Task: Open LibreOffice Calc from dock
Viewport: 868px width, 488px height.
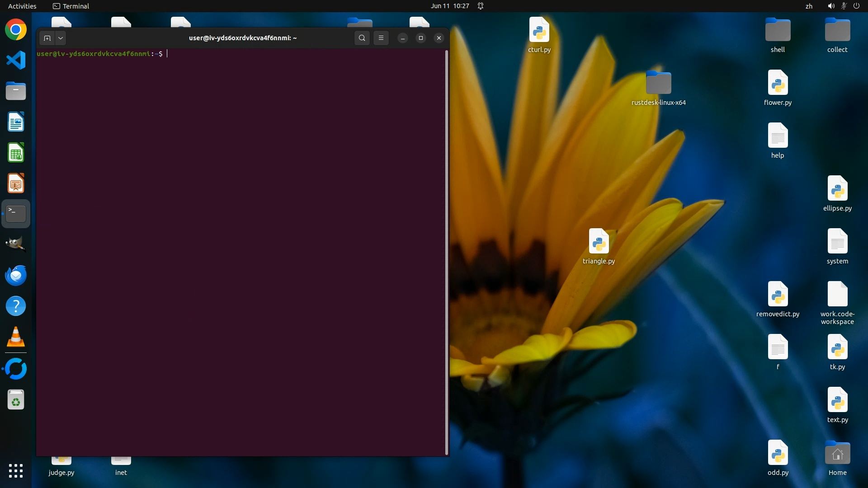Action: pyautogui.click(x=16, y=153)
